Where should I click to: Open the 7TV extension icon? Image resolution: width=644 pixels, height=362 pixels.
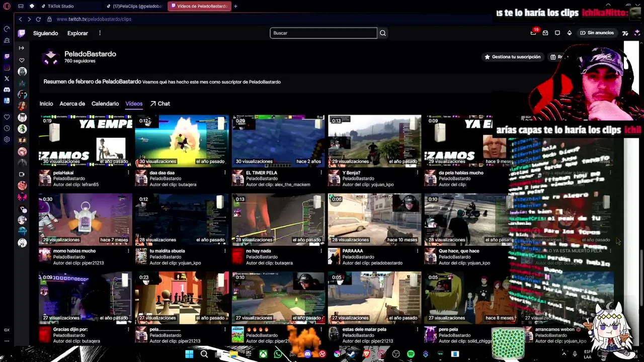point(625,33)
